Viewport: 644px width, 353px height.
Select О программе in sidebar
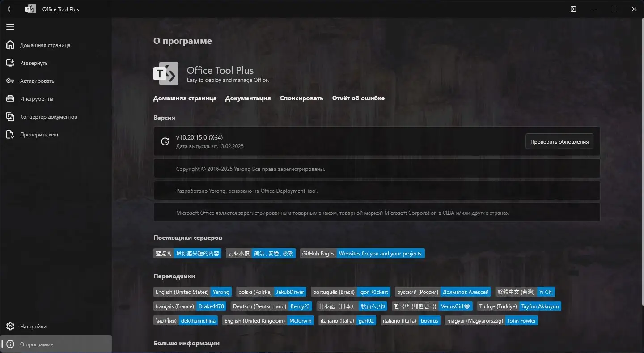pos(37,344)
